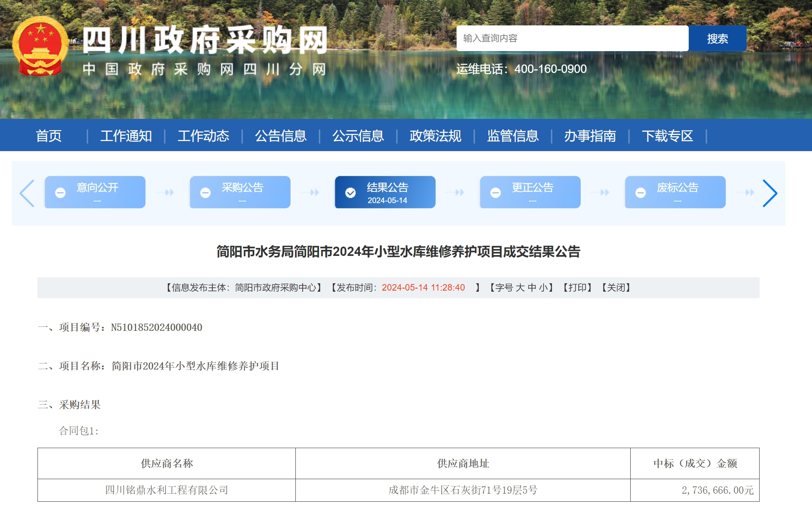Click the minus icon on 更正公告 step
This screenshot has width=812, height=513.
[x=495, y=193]
